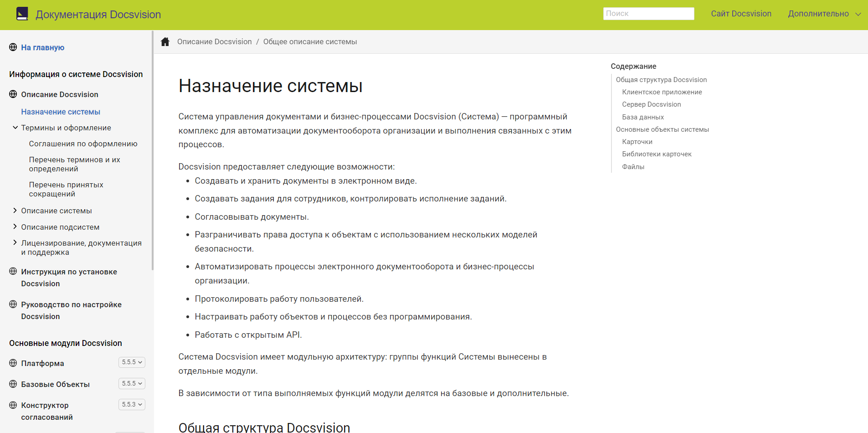Screen dimensions: 868x433
Task: Open Перечень терминов и их определений
Action: pyautogui.click(x=75, y=164)
